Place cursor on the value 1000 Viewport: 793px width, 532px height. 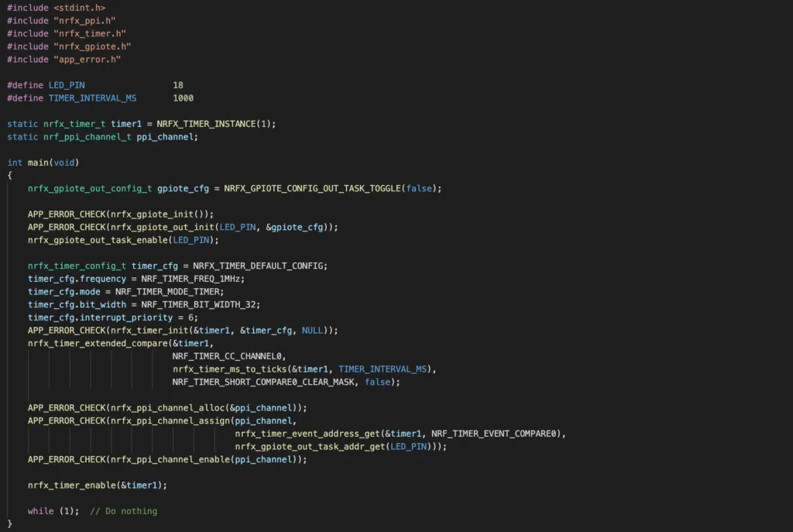(x=183, y=98)
